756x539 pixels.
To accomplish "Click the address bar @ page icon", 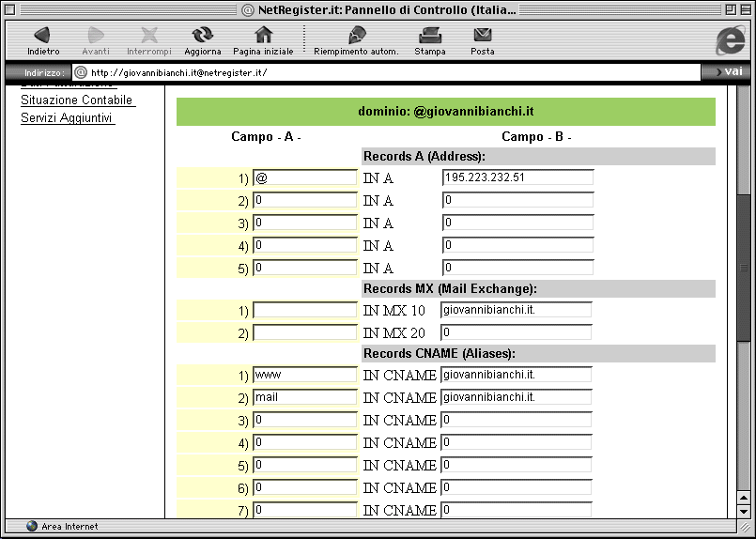I will pyautogui.click(x=81, y=73).
